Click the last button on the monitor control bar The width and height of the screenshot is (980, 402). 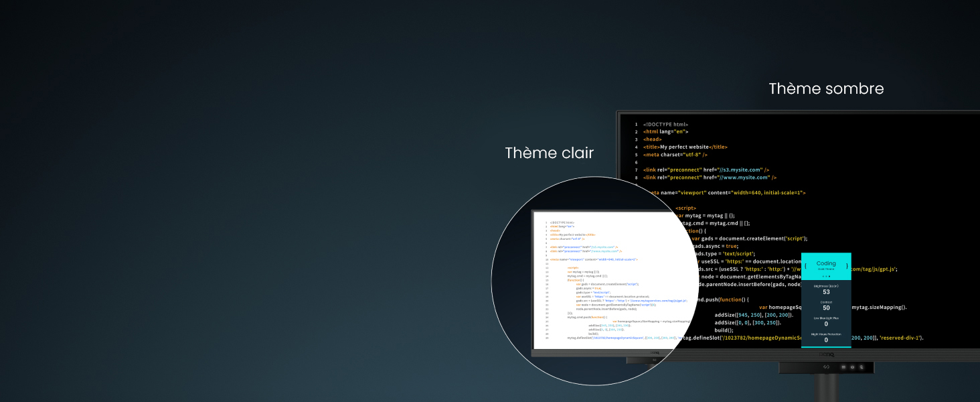pos(862,367)
